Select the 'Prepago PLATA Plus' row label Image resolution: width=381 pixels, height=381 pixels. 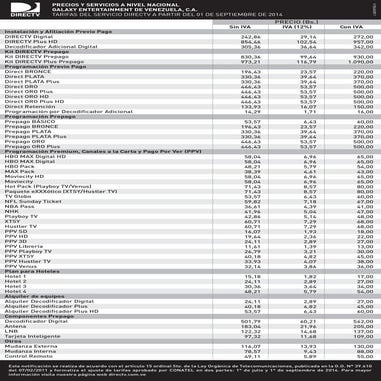tap(36, 137)
